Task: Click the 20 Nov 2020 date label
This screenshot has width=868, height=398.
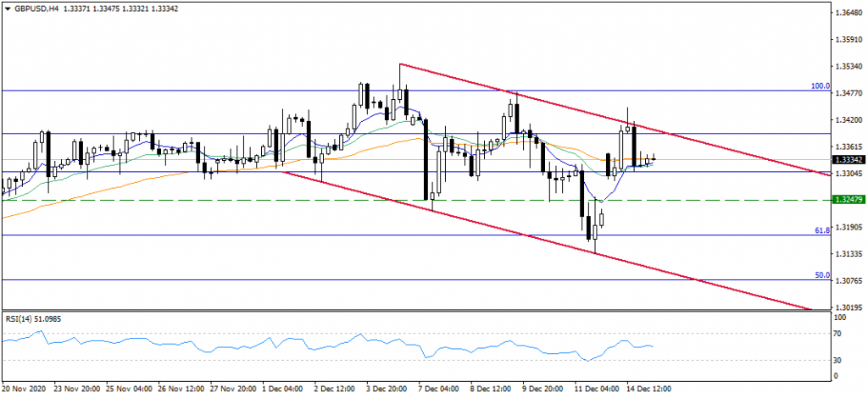Action: click(21, 389)
